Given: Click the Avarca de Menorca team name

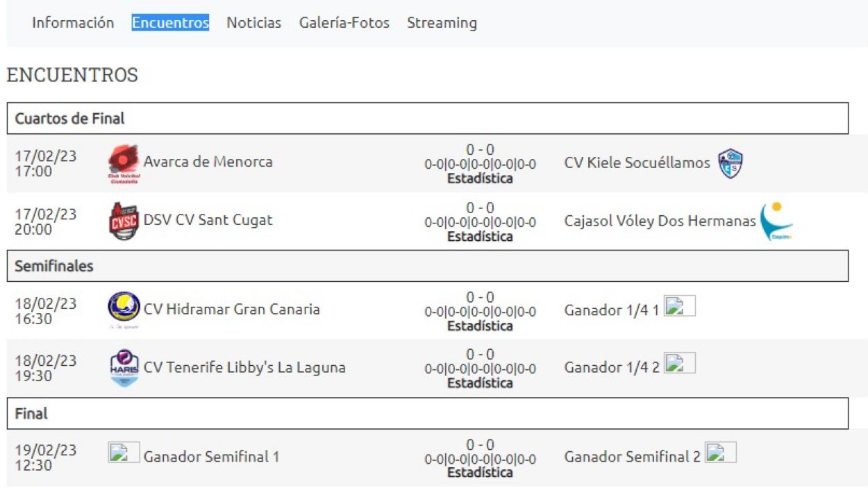Looking at the screenshot, I should tap(208, 162).
